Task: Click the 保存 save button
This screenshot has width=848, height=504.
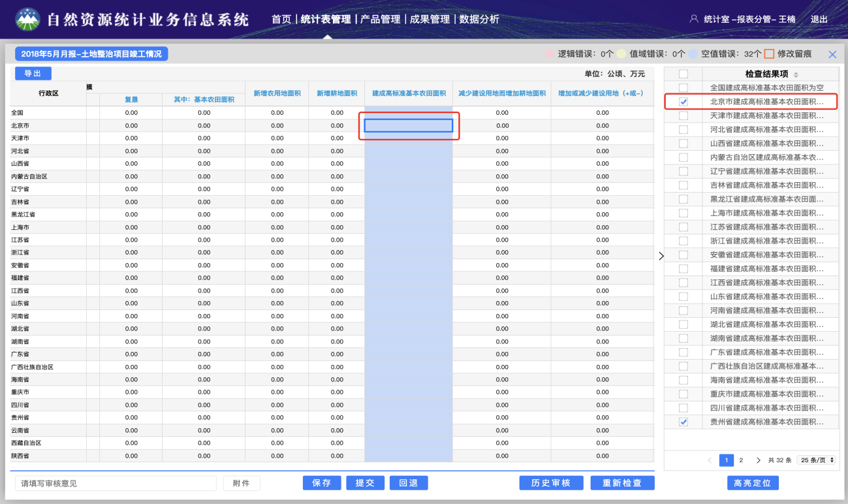Action: [x=322, y=483]
